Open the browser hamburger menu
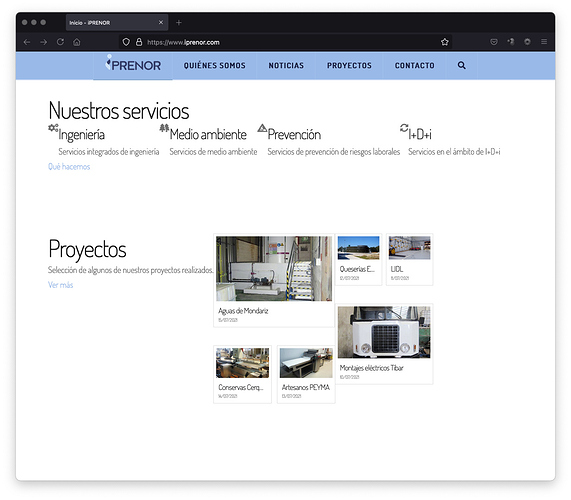571x500 pixels. pos(544,42)
